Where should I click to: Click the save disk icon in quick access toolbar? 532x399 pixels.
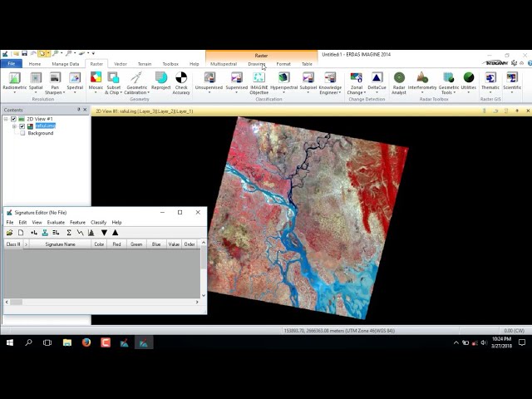24,53
